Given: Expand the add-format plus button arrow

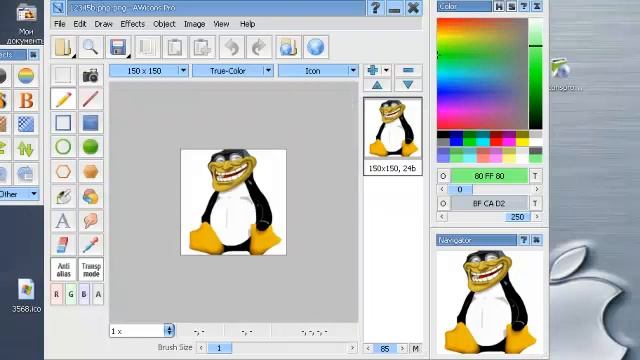Looking at the screenshot, I should click(386, 70).
